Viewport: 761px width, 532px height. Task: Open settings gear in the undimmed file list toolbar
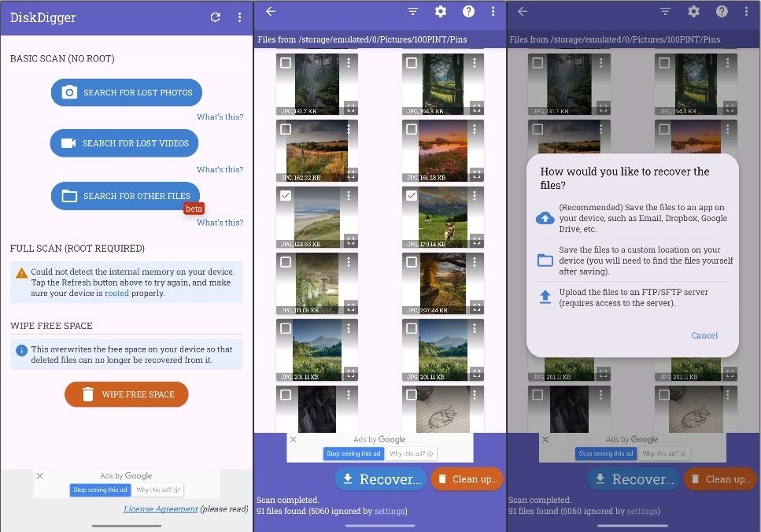[441, 12]
